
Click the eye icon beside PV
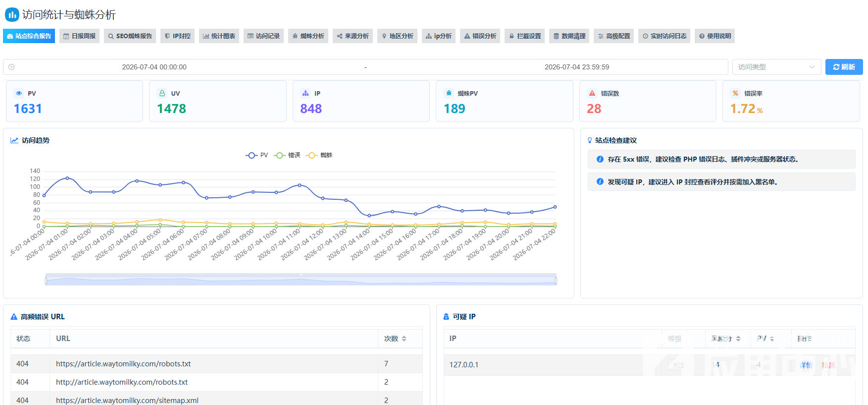click(19, 93)
